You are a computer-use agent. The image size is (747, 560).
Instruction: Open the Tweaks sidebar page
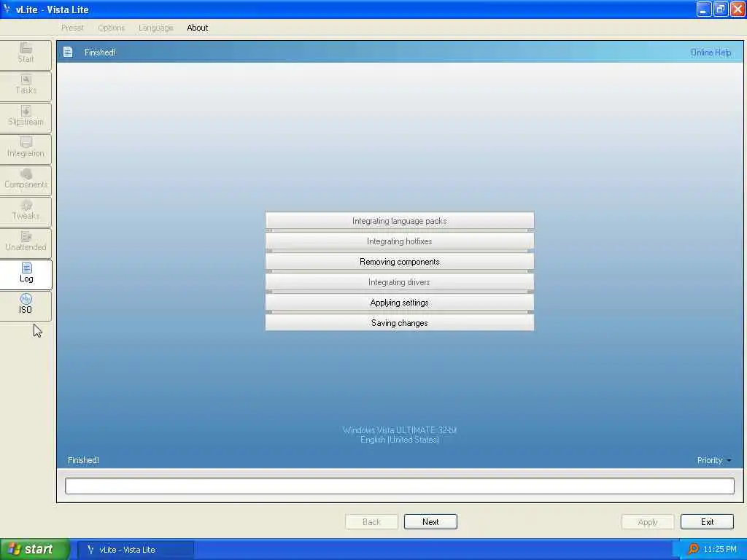point(26,211)
